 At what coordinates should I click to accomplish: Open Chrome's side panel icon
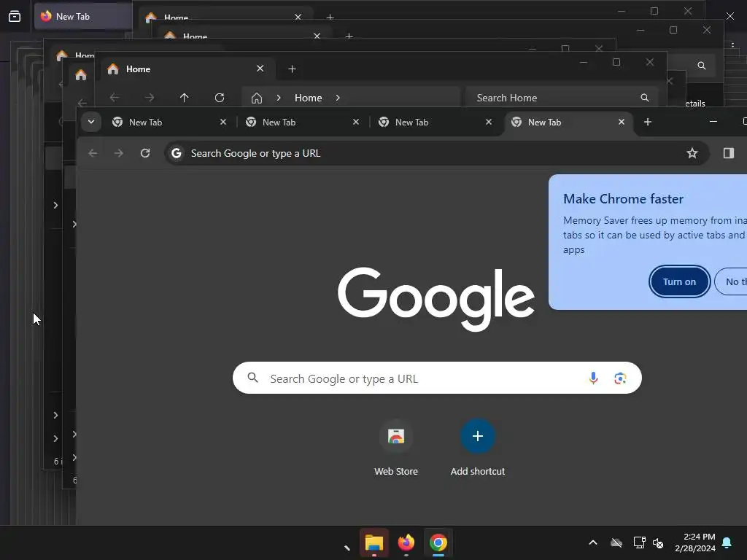pyautogui.click(x=729, y=153)
